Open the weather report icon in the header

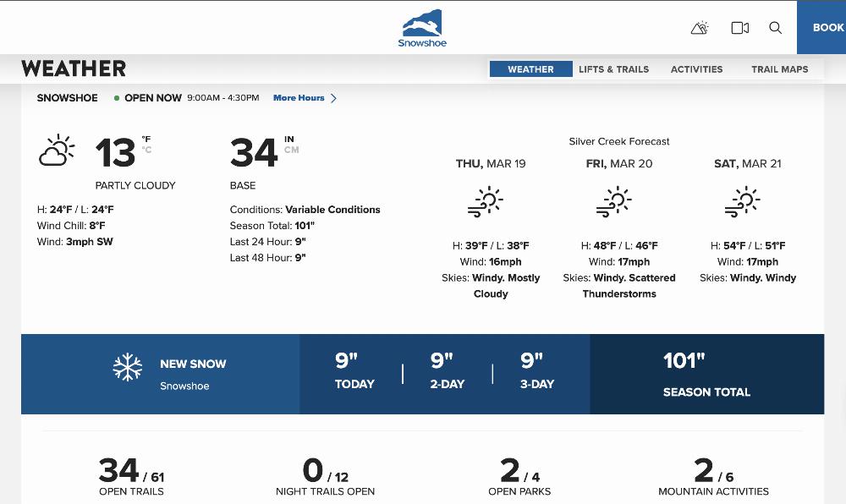coord(699,28)
